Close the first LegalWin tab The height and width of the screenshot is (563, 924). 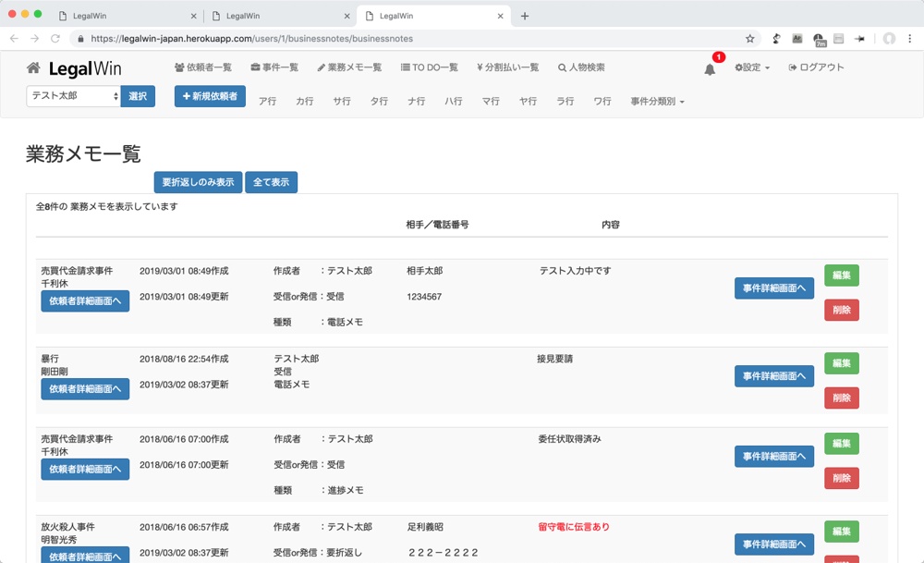[x=193, y=16]
